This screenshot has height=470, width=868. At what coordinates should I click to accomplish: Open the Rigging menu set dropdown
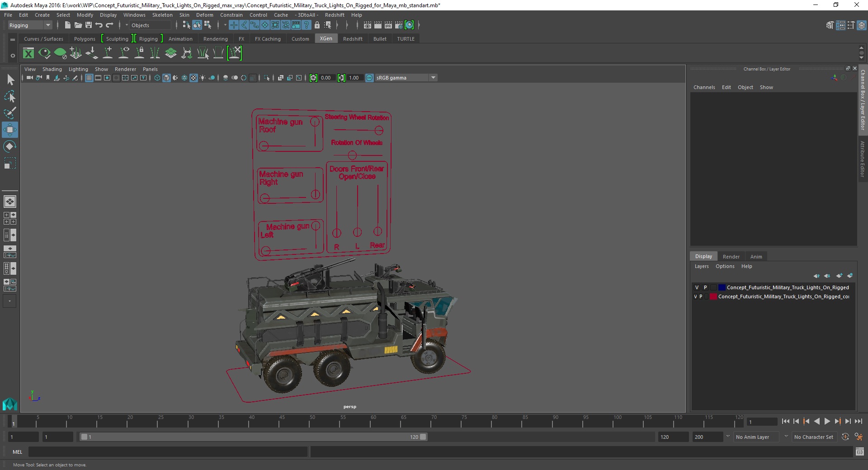pyautogui.click(x=30, y=25)
